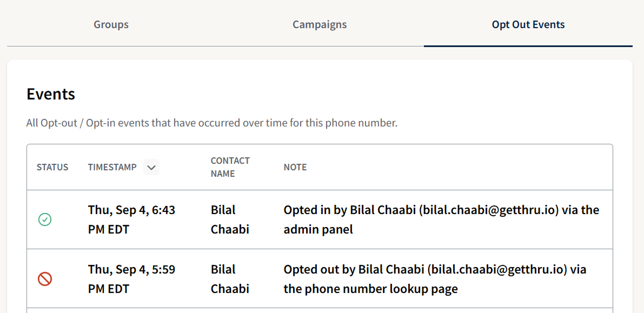Switch to the Groups tab
Viewport: 644px width, 313px height.
111,24
